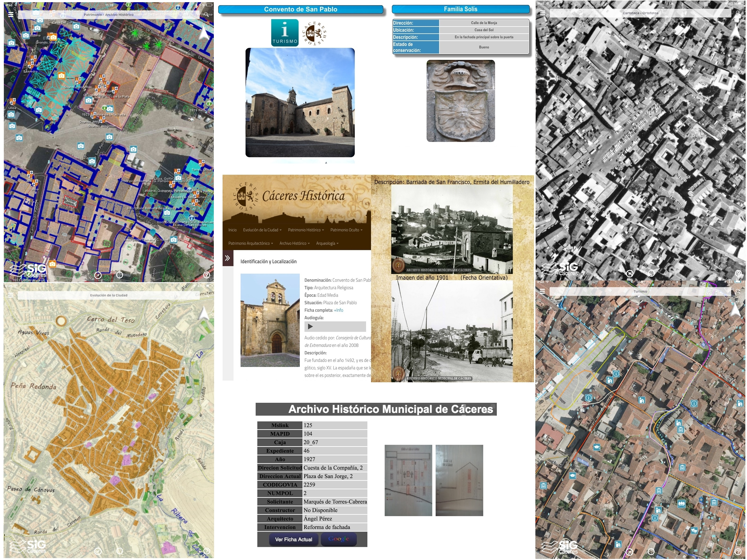
Task: Go to Inicio menu item
Action: click(x=232, y=230)
